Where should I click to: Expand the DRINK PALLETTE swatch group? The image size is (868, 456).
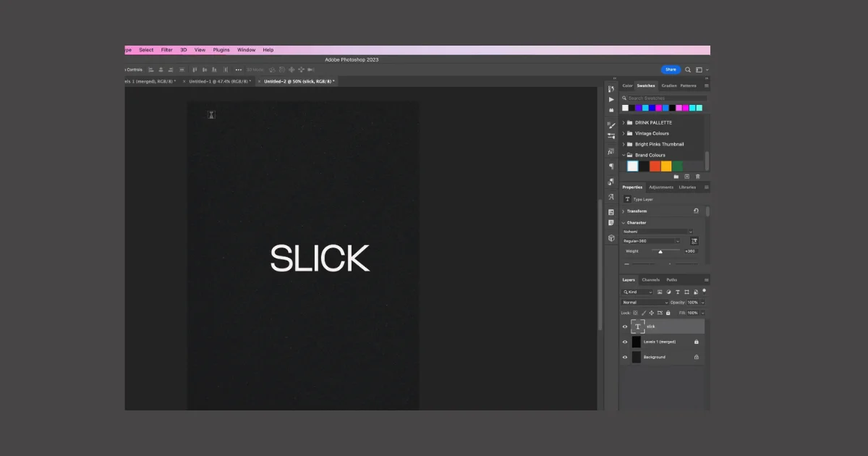click(x=624, y=123)
